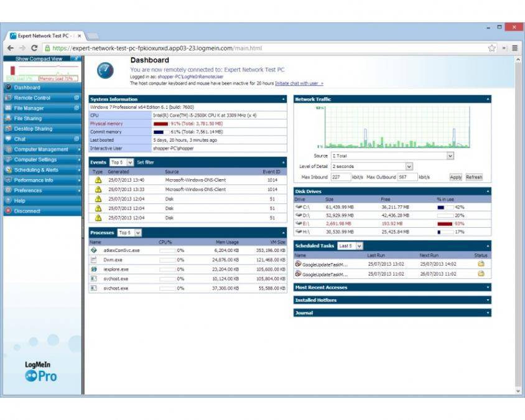The height and width of the screenshot is (420, 525).
Task: Open the Scheduled Tasks Last 5 dropdown
Action: click(x=350, y=246)
